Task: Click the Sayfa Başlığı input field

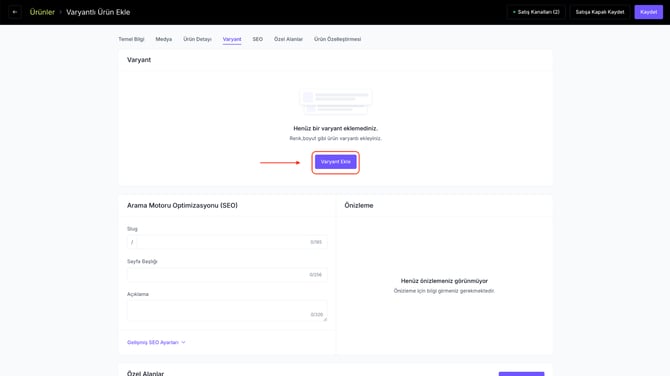Action: [x=227, y=275]
